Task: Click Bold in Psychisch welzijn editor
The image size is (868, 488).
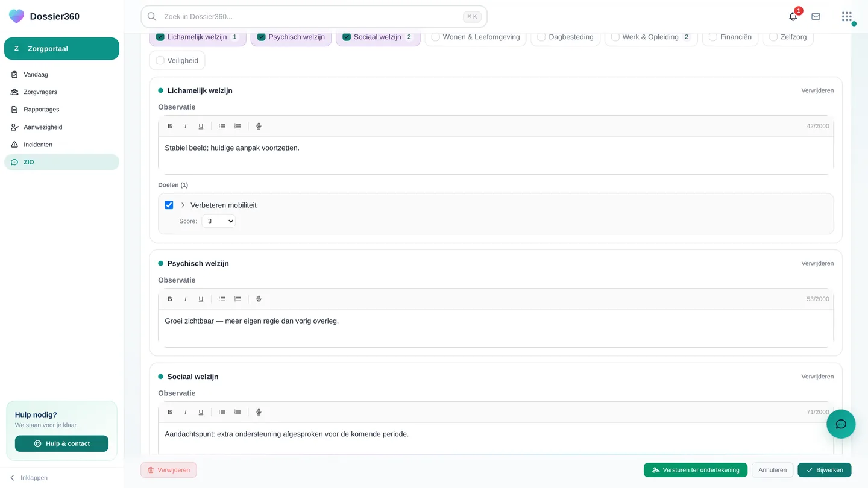Action: (x=170, y=299)
